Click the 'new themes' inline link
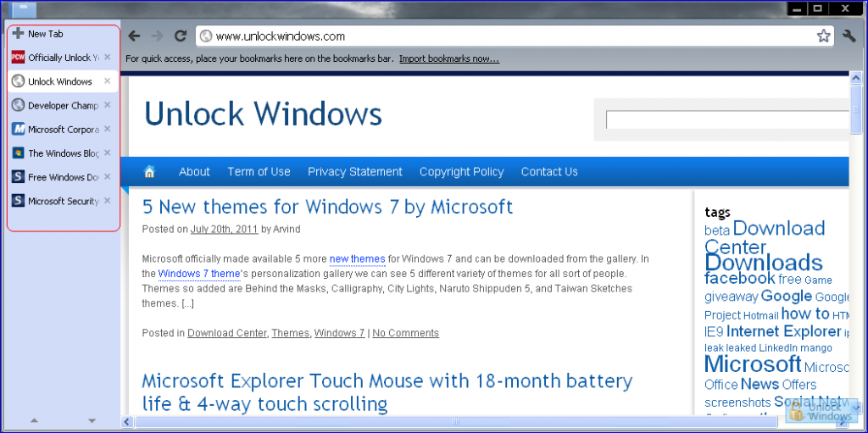Viewport: 868px width, 433px height. pos(357,259)
